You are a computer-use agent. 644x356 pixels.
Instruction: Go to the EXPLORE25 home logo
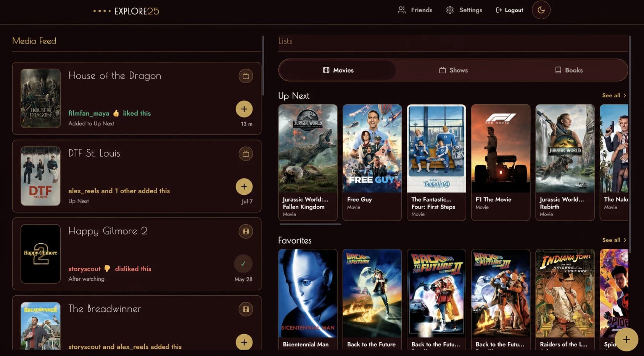pos(126,11)
